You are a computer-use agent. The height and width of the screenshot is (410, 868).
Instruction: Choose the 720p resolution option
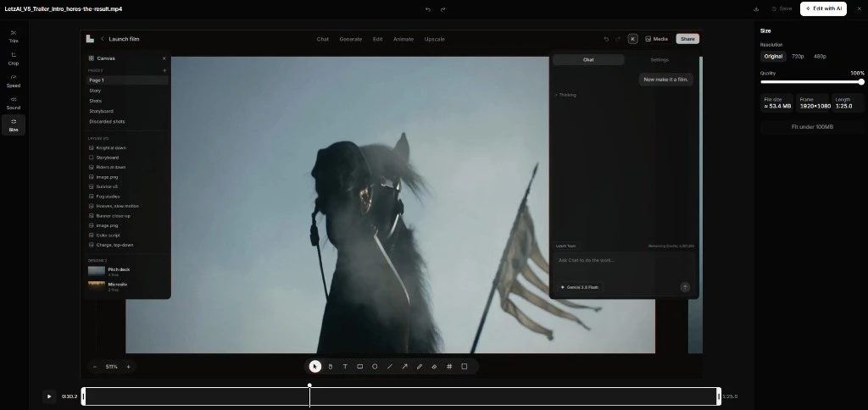[x=797, y=57]
